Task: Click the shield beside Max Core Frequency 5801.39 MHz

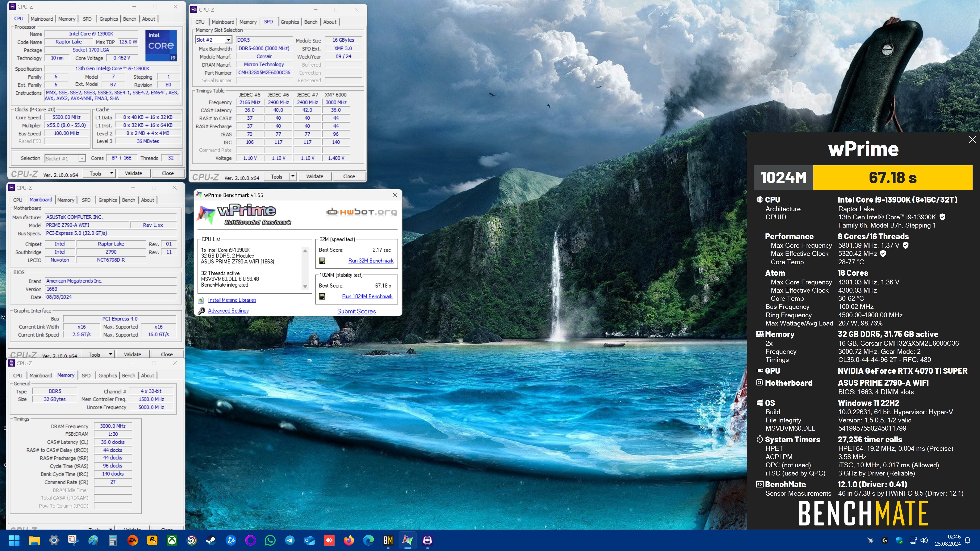Action: coord(905,245)
